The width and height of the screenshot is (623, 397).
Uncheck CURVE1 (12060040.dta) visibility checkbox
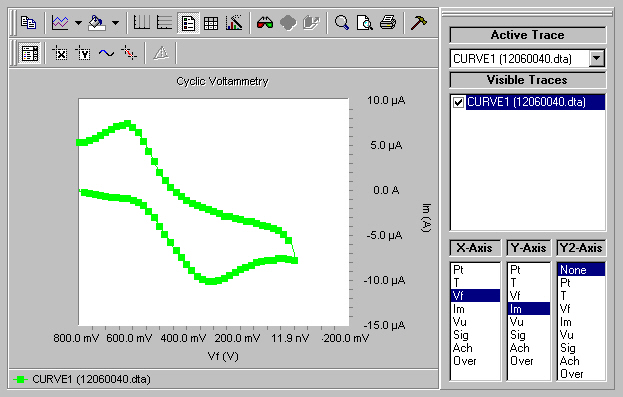tap(458, 102)
